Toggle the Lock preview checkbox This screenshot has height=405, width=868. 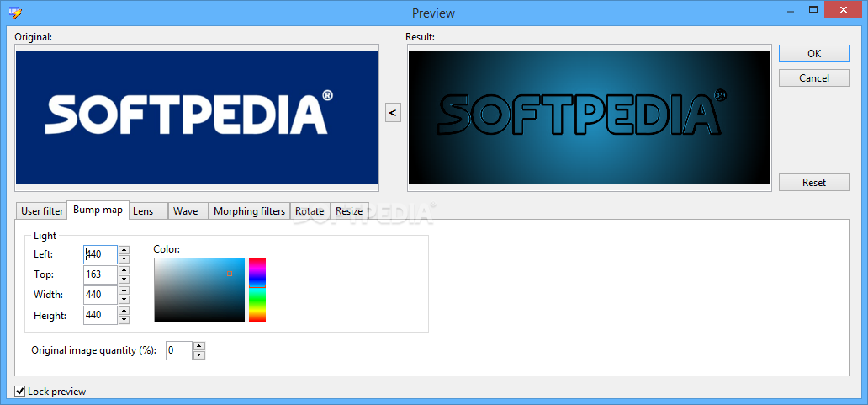[20, 392]
